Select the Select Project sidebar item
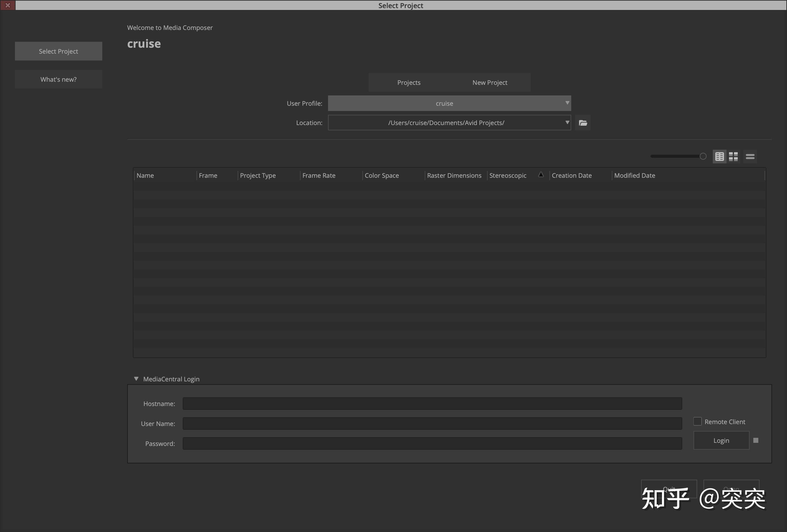 58,51
